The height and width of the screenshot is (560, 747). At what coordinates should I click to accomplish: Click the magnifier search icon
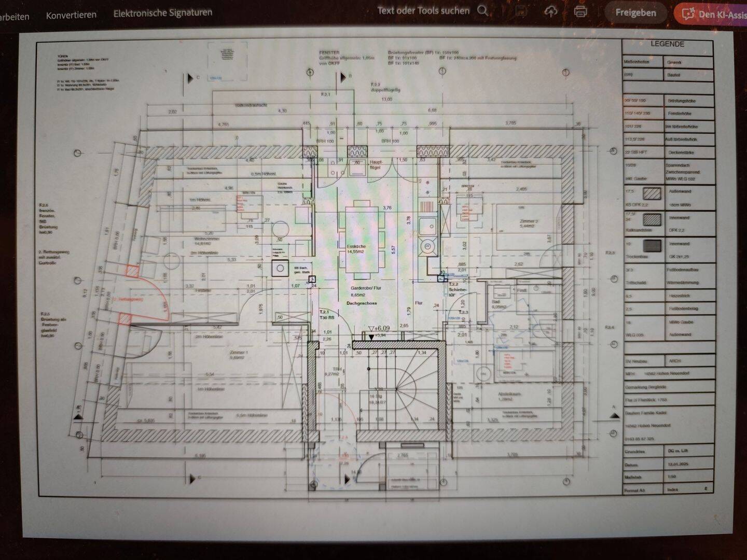(482, 11)
